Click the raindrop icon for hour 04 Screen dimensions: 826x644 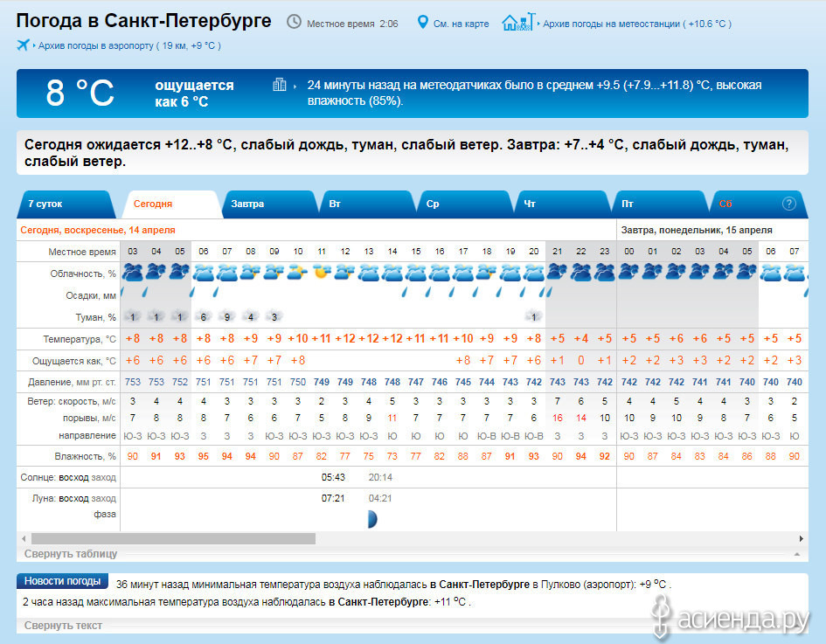(145, 293)
